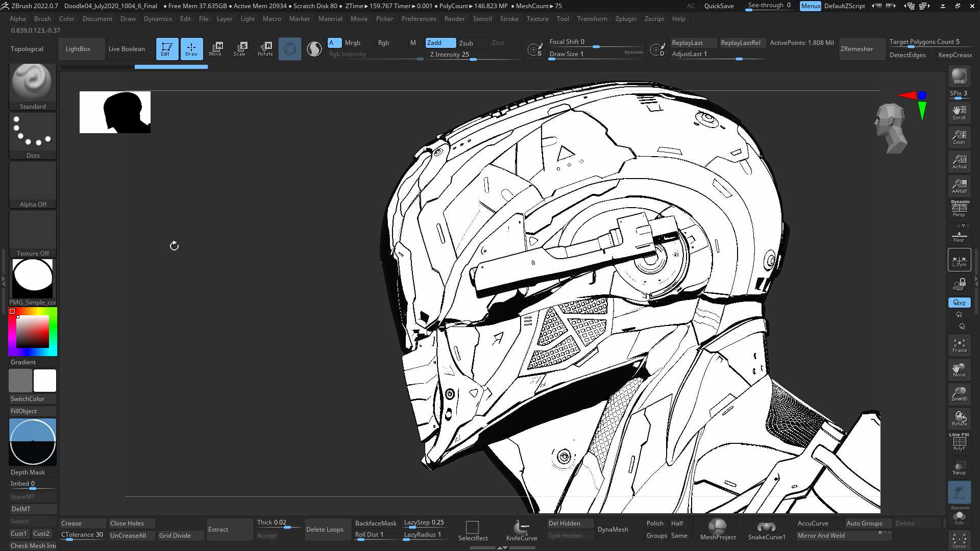The height and width of the screenshot is (551, 980).
Task: Select the MeshProject brush icon
Action: click(718, 530)
